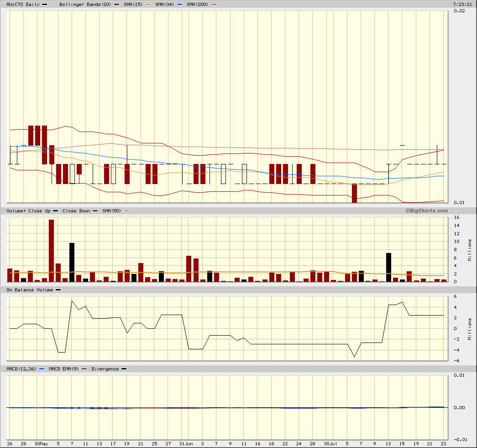Click the -4 label on the OBV axis
Image resolution: width=477 pixels, height=448 pixels.
(x=456, y=350)
